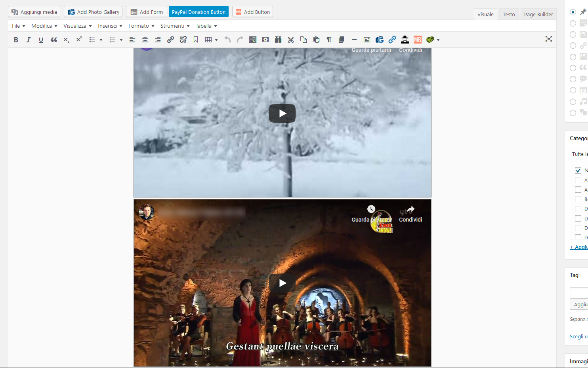Image resolution: width=588 pixels, height=368 pixels.
Task: Insert horizontal line
Action: click(354, 40)
